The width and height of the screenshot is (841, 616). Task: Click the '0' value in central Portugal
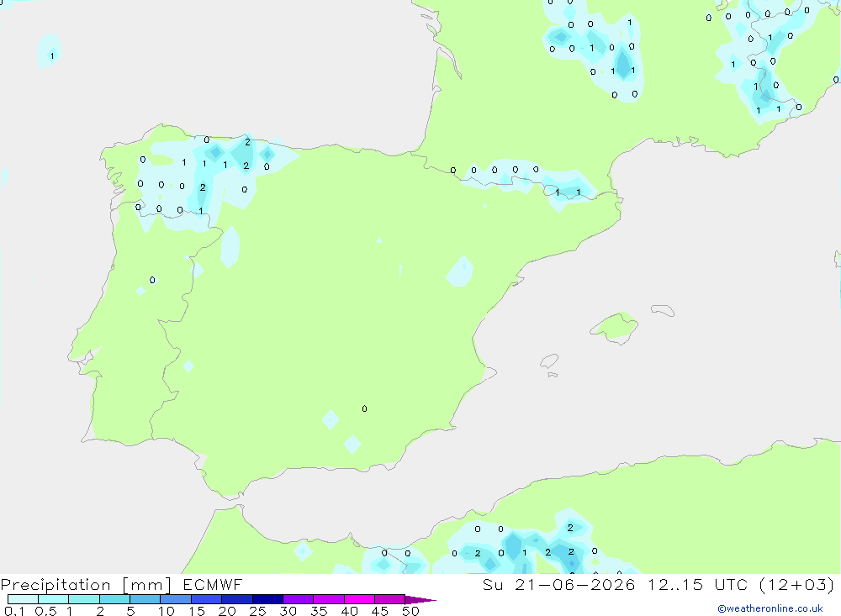[x=152, y=280]
